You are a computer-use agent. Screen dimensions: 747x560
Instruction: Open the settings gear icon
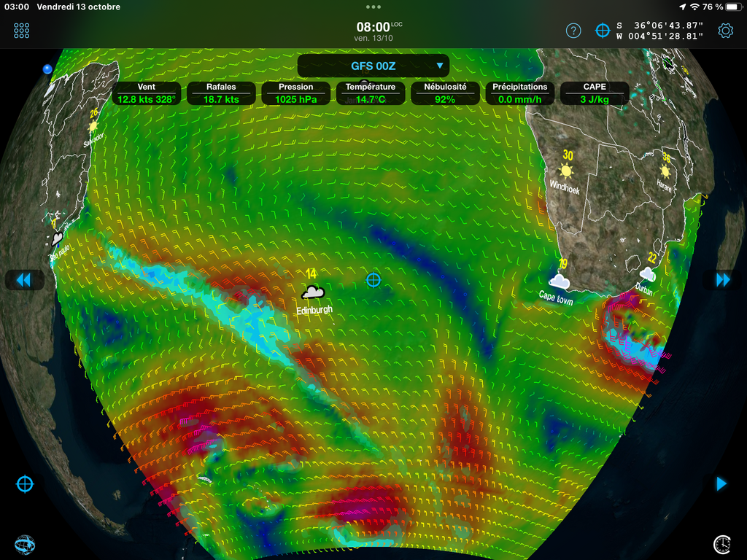[725, 31]
